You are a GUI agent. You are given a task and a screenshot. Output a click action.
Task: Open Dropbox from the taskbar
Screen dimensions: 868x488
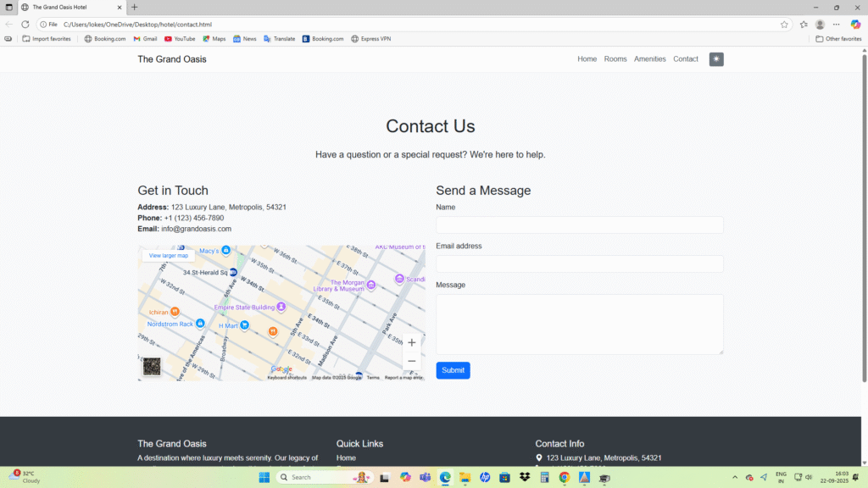(x=524, y=477)
